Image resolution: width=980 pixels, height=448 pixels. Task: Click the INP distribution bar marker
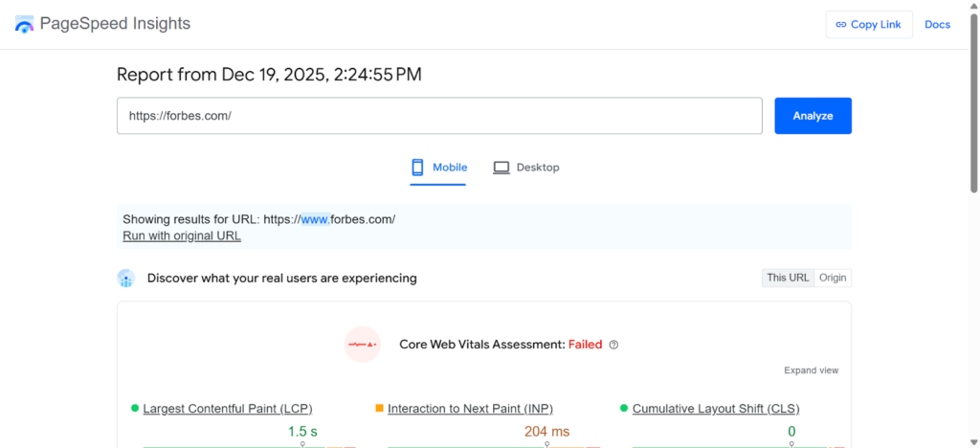click(x=546, y=444)
